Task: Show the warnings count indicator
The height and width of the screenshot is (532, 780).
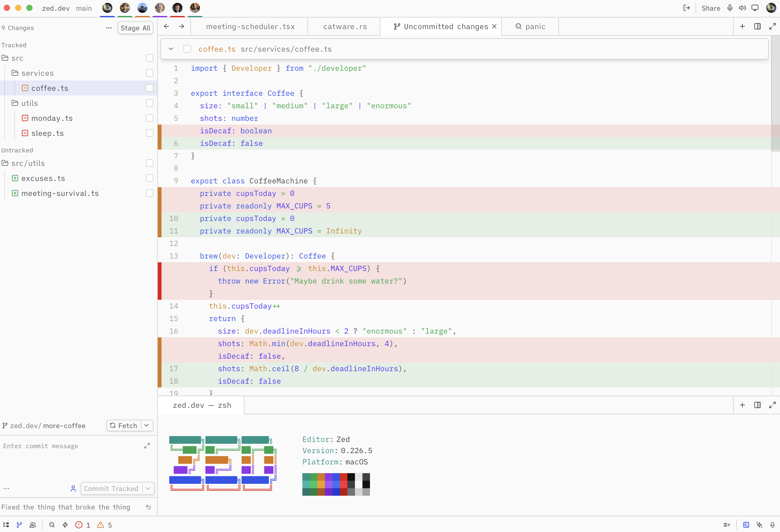Action: point(104,524)
